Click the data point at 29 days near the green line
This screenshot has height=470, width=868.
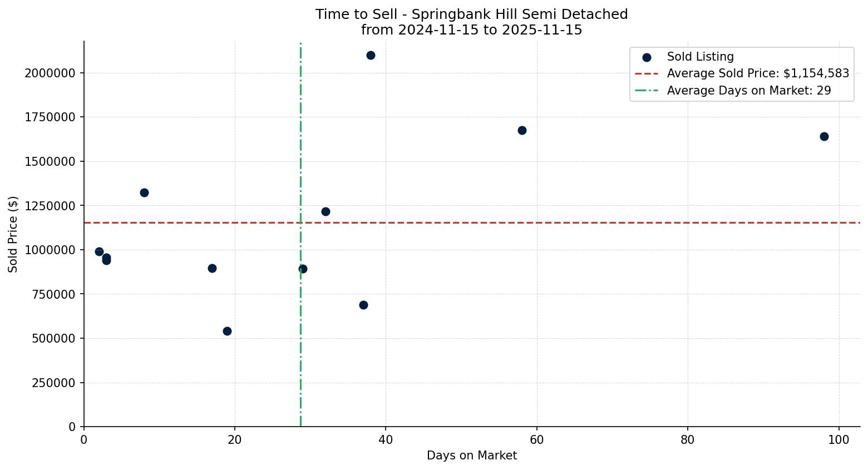click(x=303, y=269)
